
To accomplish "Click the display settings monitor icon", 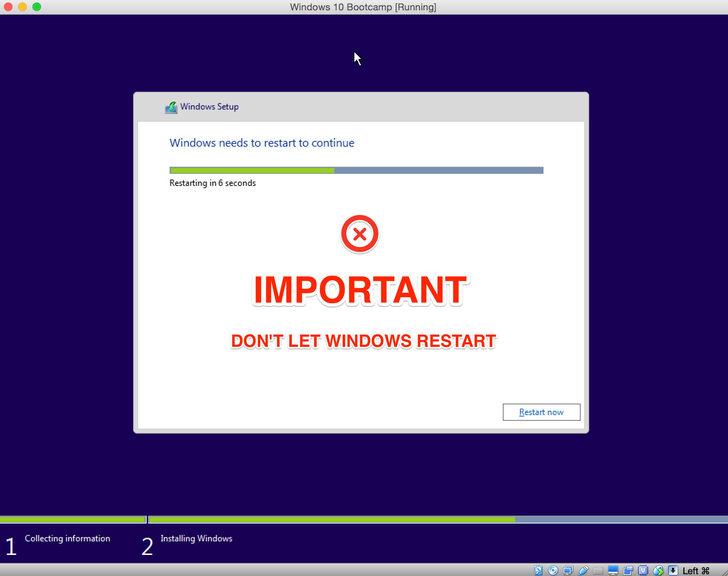I will pos(613,570).
